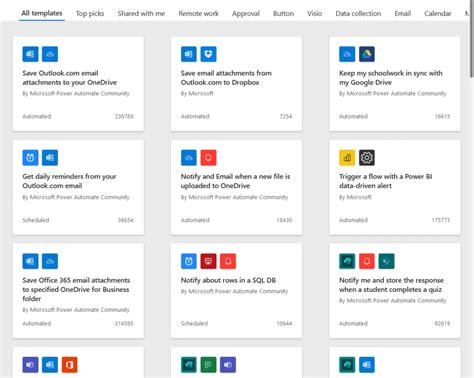Click red notification bell on Notify and Email card

point(208,158)
